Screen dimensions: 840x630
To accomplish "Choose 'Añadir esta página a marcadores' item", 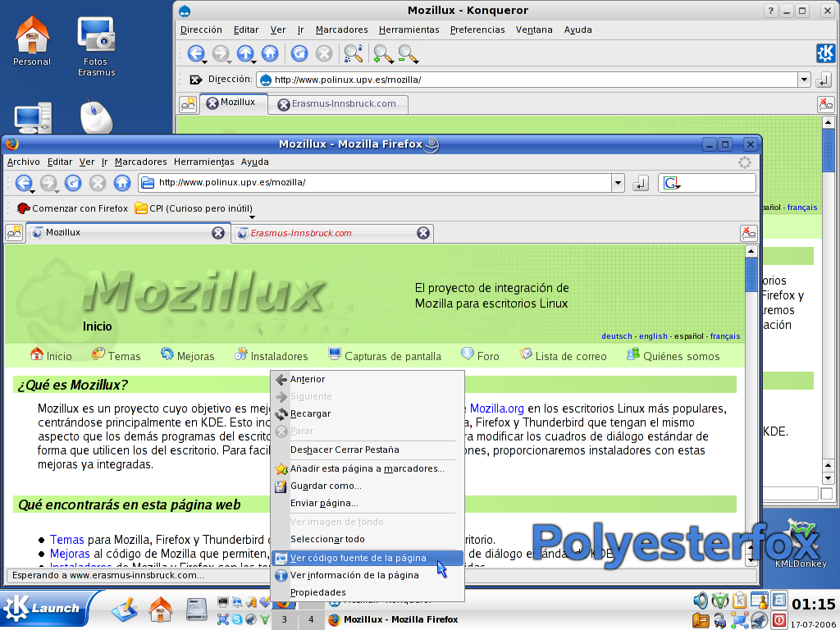I will 367,468.
